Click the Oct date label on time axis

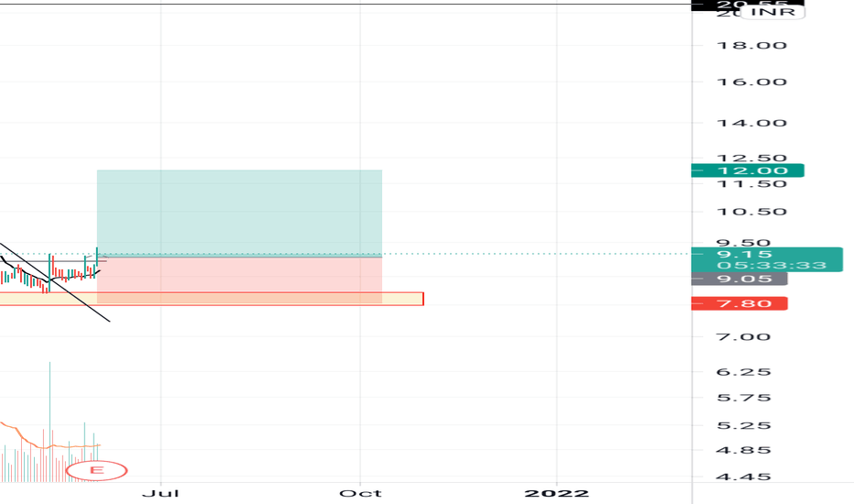[x=360, y=493]
